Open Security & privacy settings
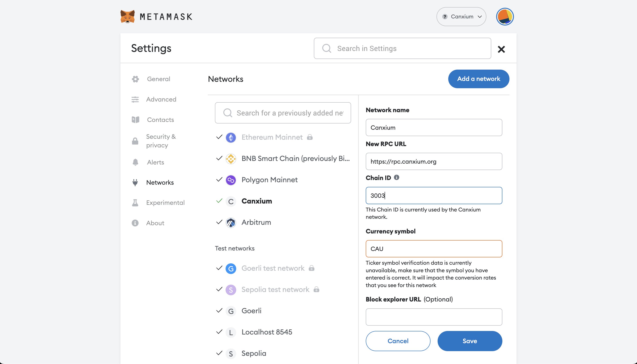 [x=161, y=141]
